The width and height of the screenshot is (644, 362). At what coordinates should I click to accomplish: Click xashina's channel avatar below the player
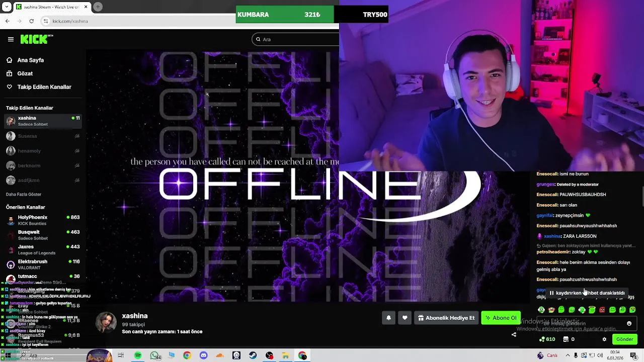pos(106,322)
